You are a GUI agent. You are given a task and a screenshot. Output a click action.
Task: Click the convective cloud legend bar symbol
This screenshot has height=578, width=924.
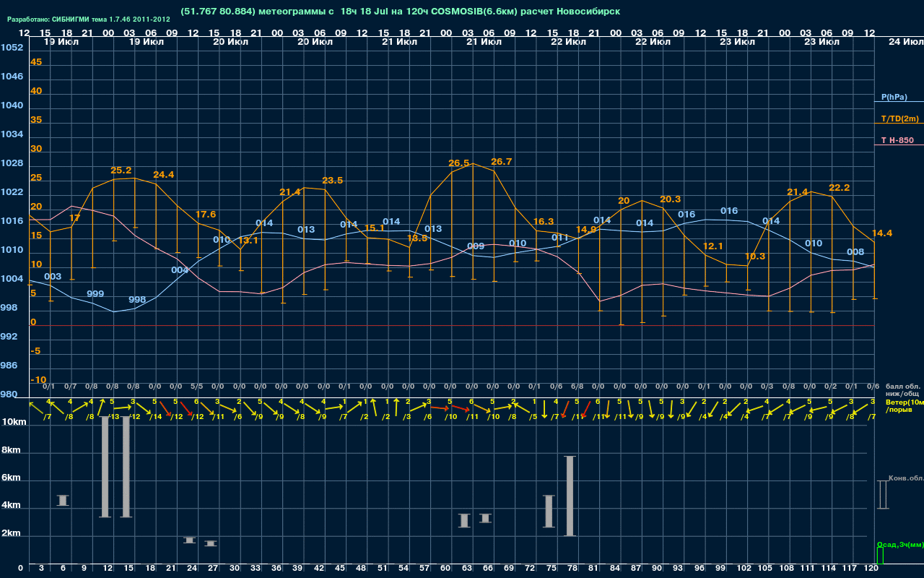point(883,495)
